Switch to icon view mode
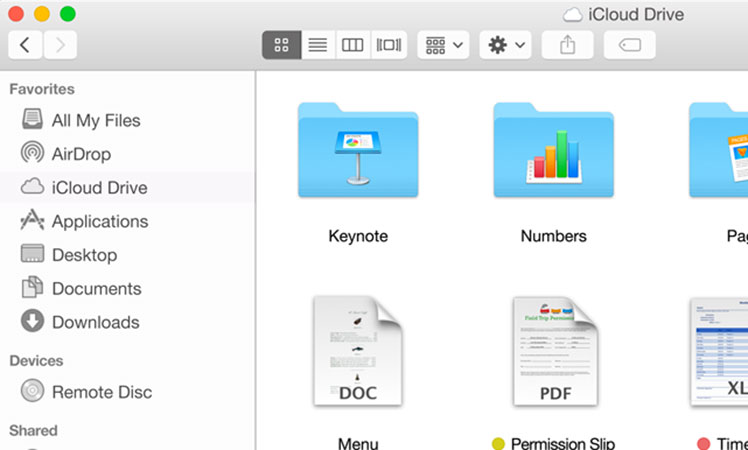Image resolution: width=748 pixels, height=450 pixels. (x=281, y=45)
